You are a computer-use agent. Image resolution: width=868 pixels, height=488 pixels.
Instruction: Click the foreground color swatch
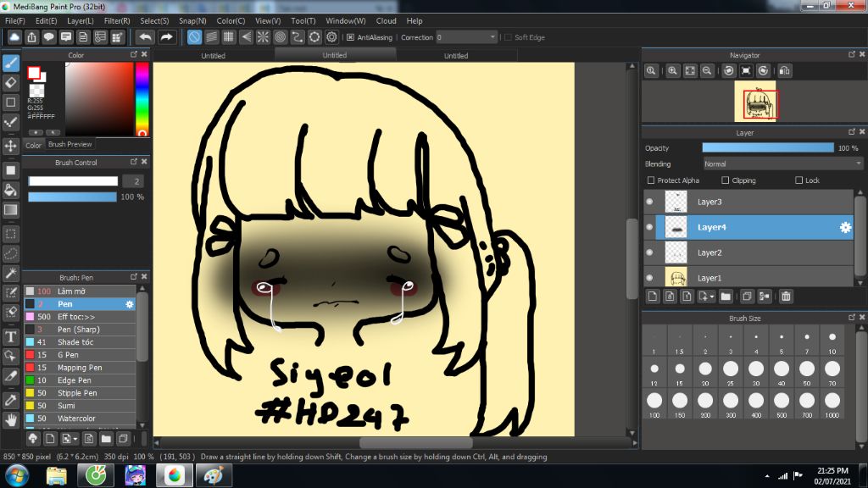click(x=34, y=73)
